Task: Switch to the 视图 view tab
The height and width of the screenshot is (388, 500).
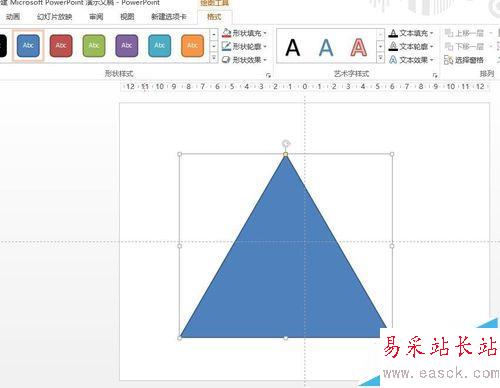Action: (127, 17)
